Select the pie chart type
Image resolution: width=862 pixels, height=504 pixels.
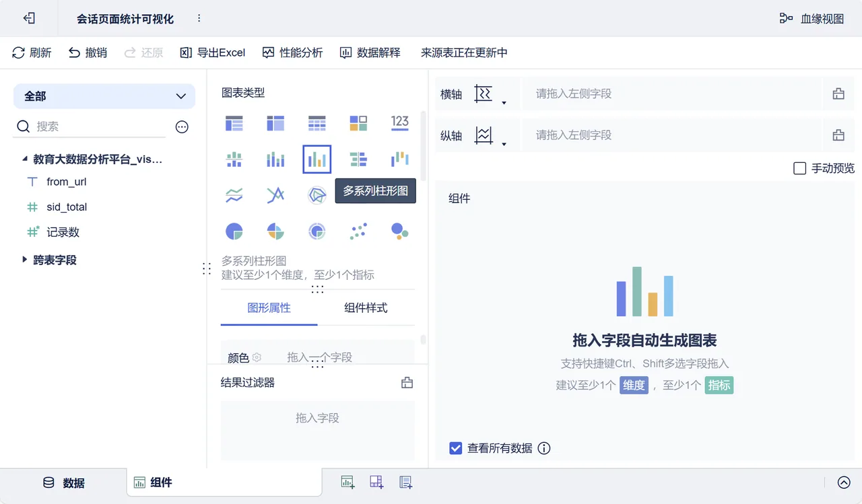[x=234, y=231]
